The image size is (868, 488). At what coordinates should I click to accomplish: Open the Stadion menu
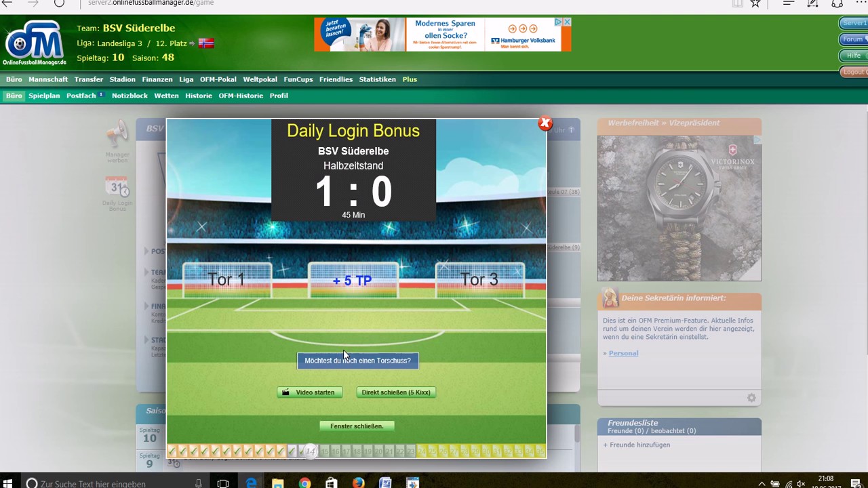pyautogui.click(x=123, y=79)
